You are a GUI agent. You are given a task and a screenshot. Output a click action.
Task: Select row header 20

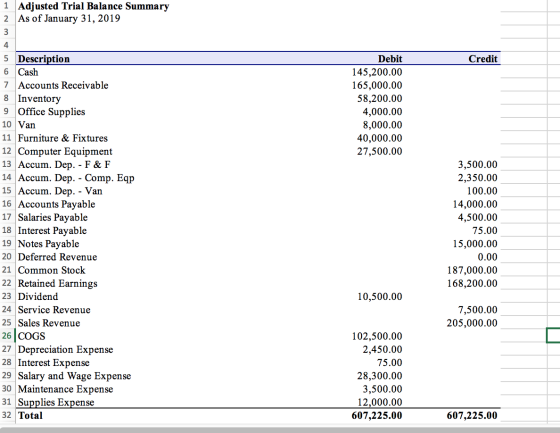[7, 257]
